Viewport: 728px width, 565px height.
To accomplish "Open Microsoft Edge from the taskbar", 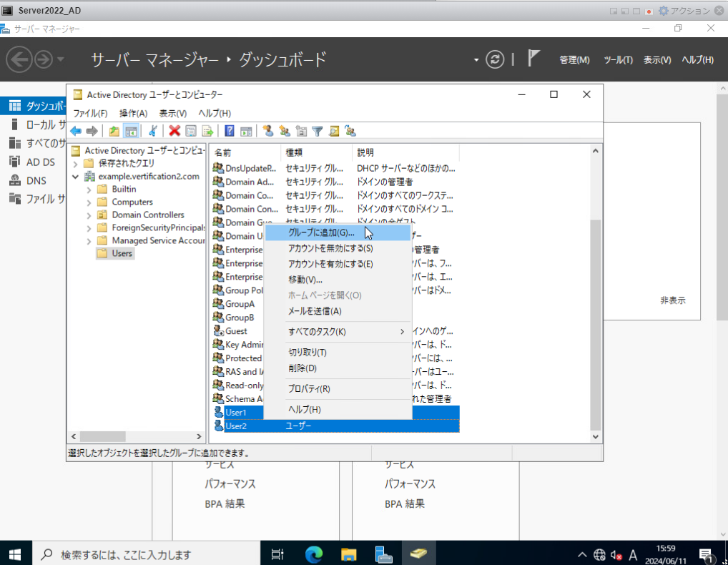I will 314,554.
